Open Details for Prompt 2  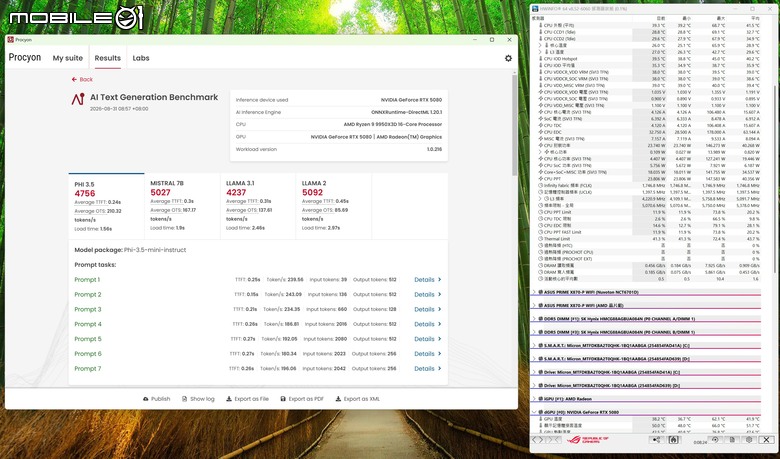pos(427,295)
